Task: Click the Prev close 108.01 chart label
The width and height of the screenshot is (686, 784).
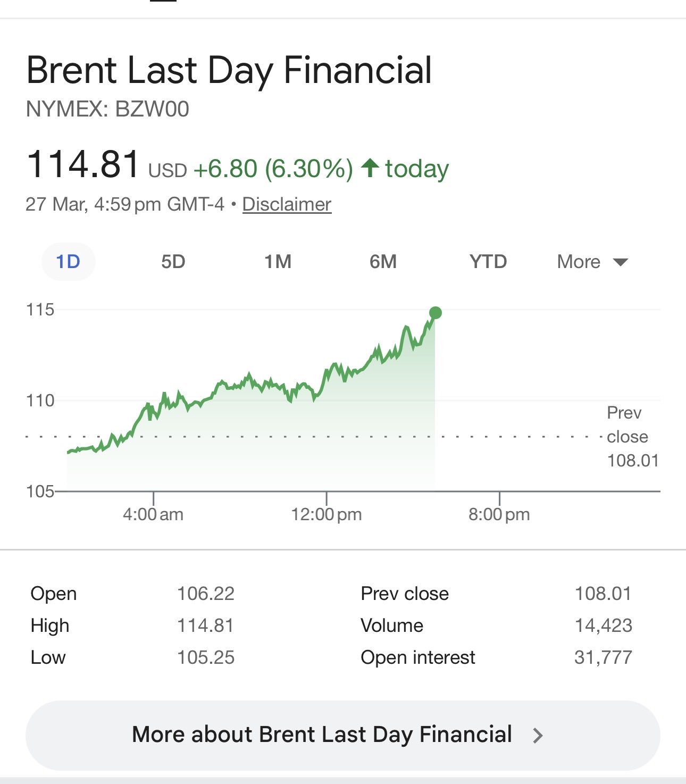Action: (632, 437)
